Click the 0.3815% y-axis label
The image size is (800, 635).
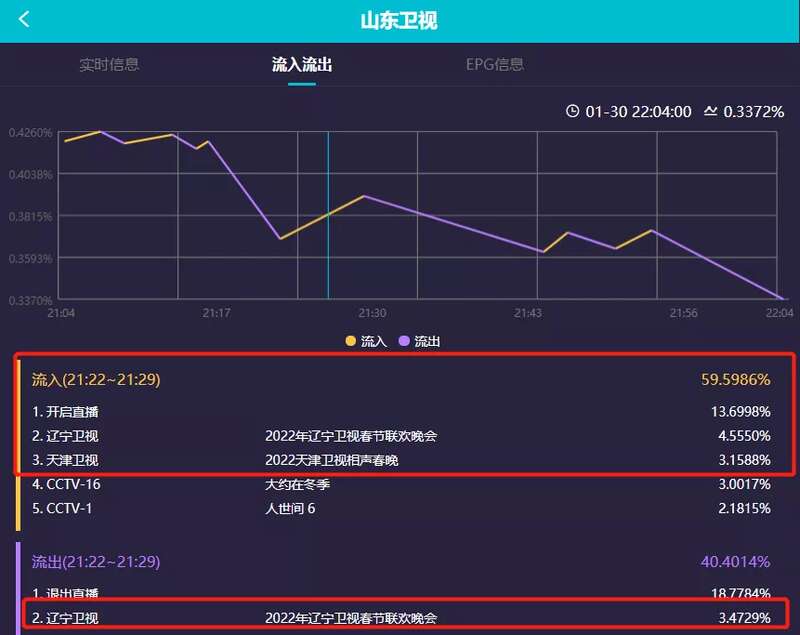pyautogui.click(x=30, y=217)
